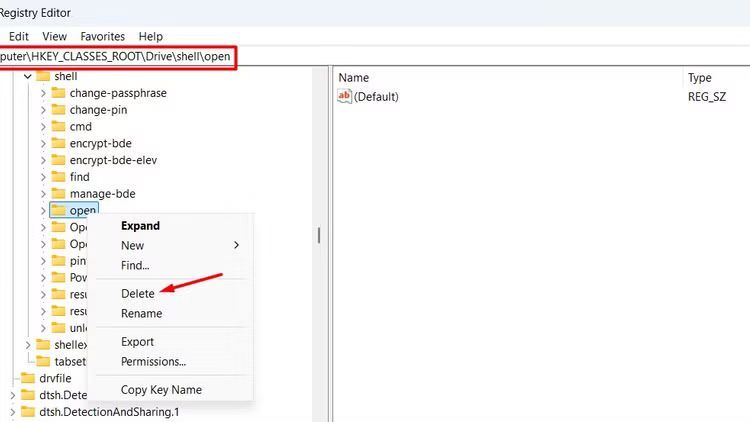Image resolution: width=750 pixels, height=422 pixels.
Task: Click the dtsh.DetectionAndSharing.1 folder icon
Action: pyautogui.click(x=27, y=411)
